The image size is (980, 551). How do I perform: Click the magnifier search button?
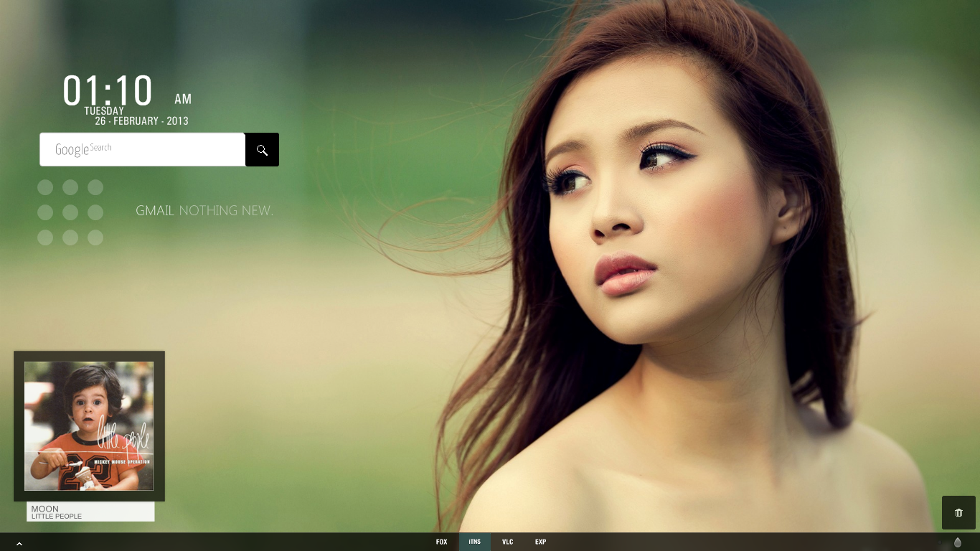click(x=262, y=150)
